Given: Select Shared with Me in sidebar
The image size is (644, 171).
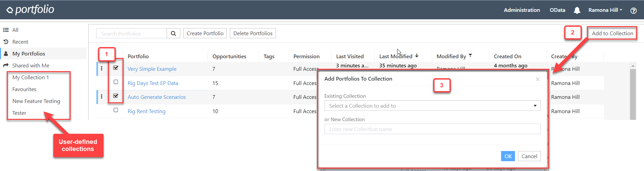Looking at the screenshot, I should click(31, 66).
